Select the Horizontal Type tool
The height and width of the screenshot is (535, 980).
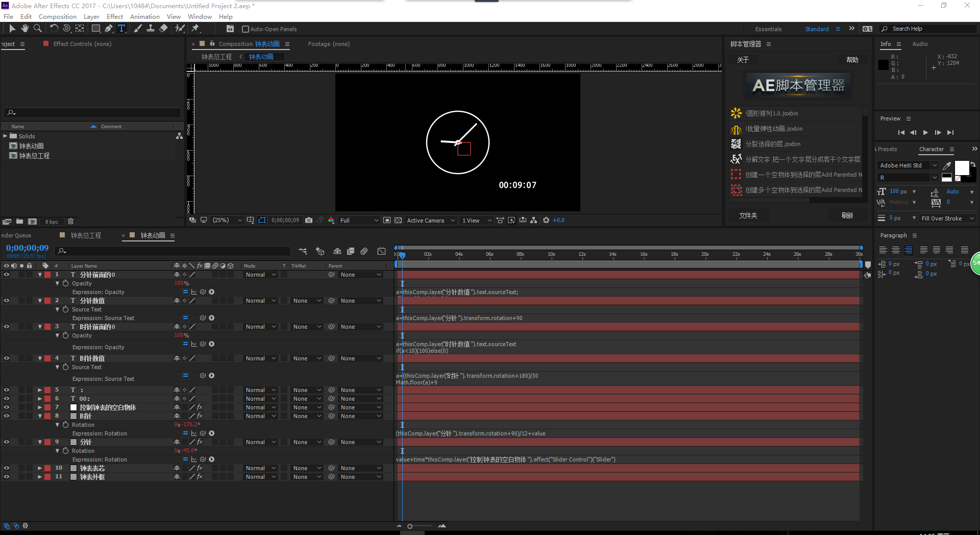[x=121, y=29]
